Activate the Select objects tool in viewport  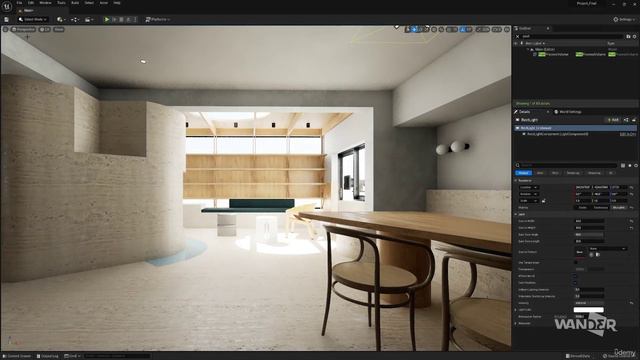point(407,29)
